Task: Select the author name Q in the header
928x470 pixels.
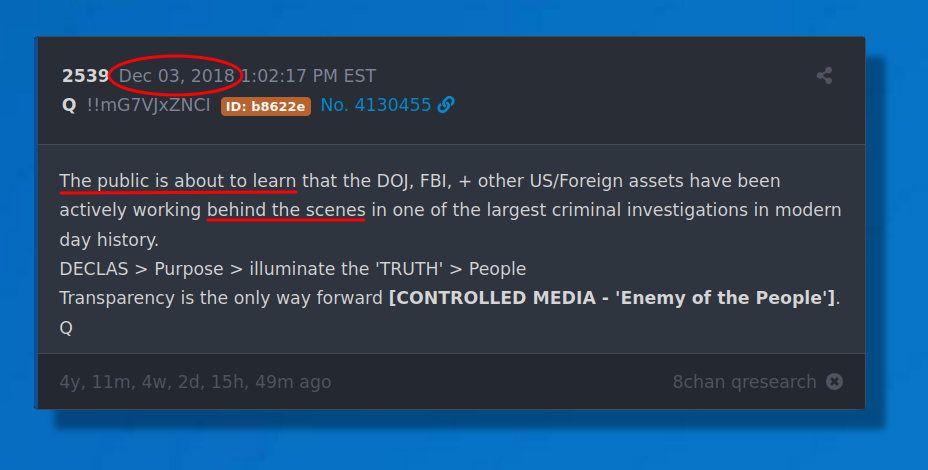Action: click(x=69, y=105)
